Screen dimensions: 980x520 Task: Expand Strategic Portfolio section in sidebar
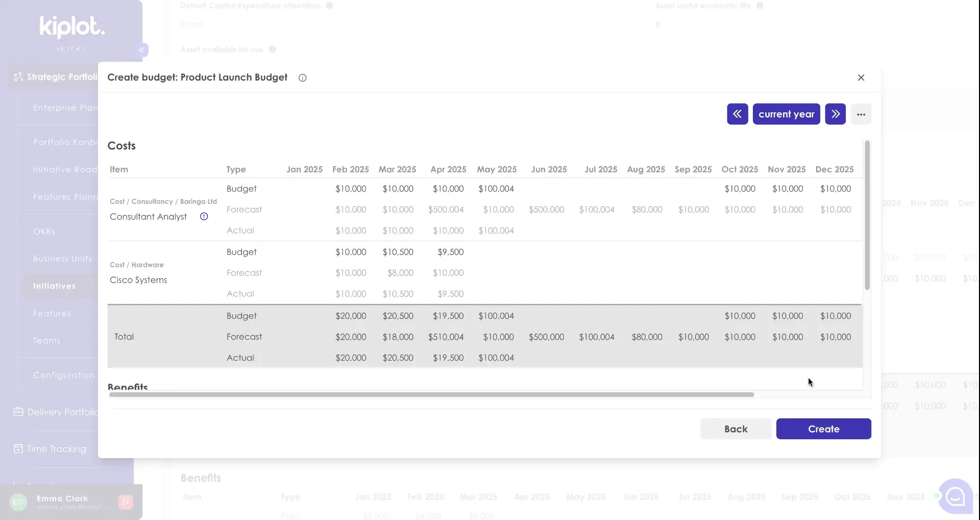coord(56,77)
